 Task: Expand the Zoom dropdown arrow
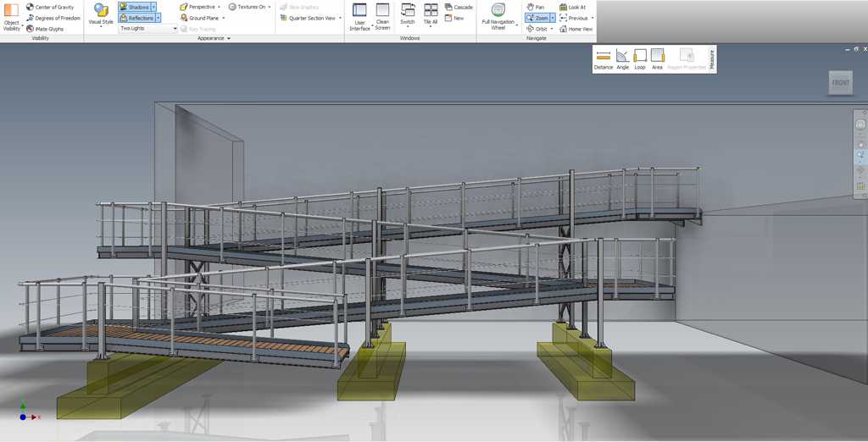553,18
